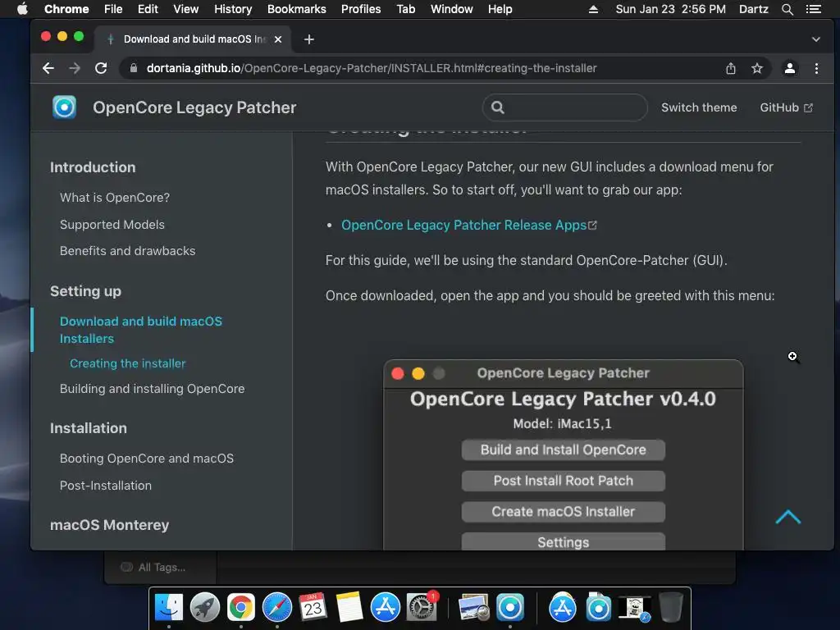The width and height of the screenshot is (840, 630).
Task: Open System Preferences with badge in Dock
Action: tap(422, 607)
